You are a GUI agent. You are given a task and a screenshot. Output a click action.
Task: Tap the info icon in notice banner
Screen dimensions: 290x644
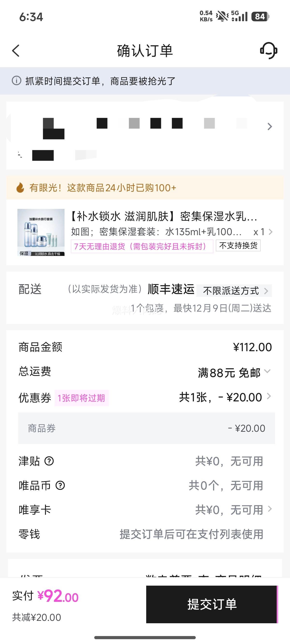(x=16, y=81)
